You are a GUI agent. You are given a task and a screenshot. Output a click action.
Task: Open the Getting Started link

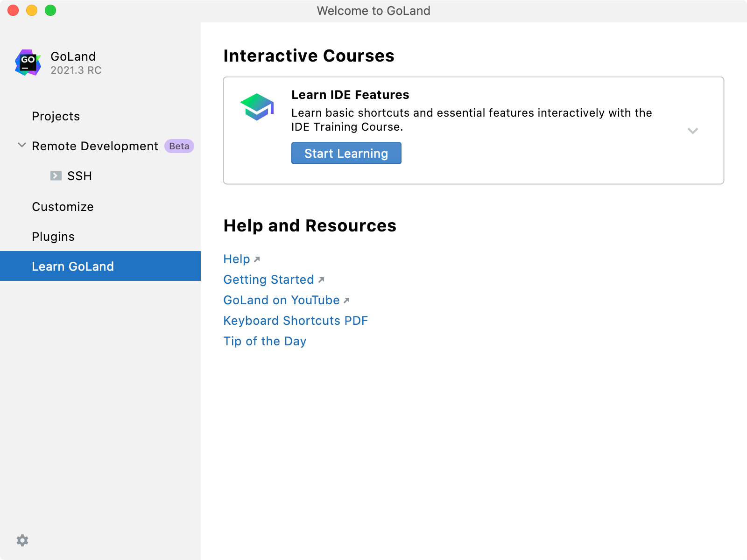click(268, 280)
